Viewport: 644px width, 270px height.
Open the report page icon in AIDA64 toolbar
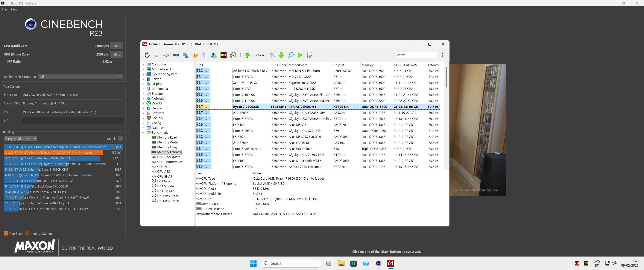coord(157,55)
